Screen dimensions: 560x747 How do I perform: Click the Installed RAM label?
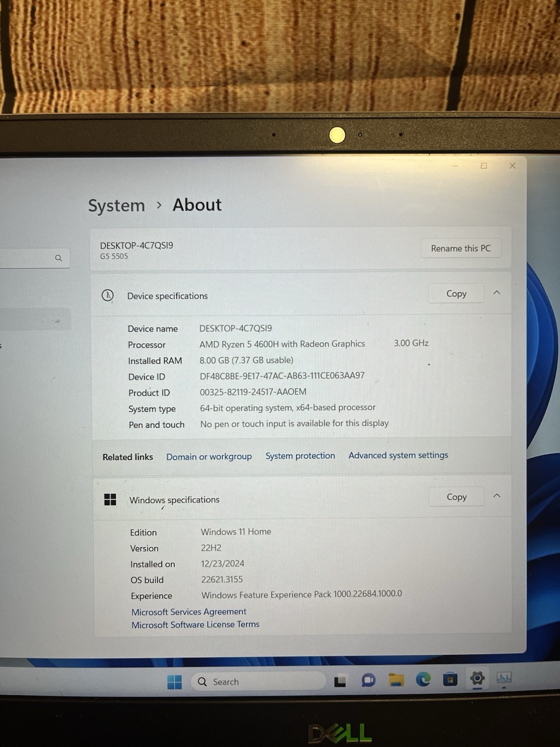click(155, 361)
